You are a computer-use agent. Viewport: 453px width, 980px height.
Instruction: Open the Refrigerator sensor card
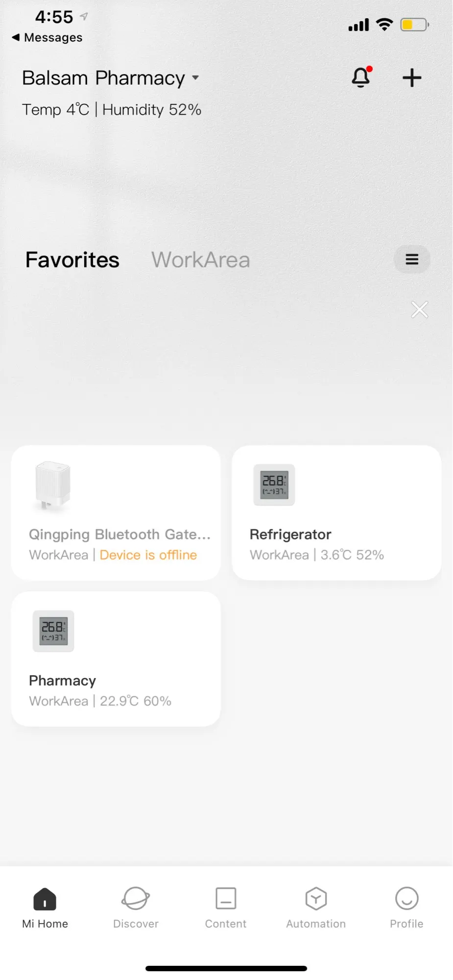336,534
